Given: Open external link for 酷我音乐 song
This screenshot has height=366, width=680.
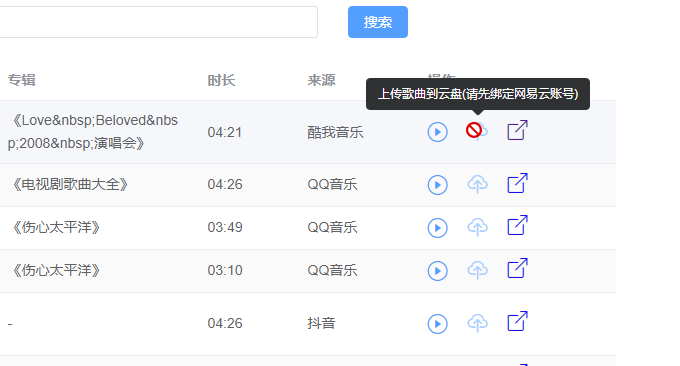Looking at the screenshot, I should 517,130.
